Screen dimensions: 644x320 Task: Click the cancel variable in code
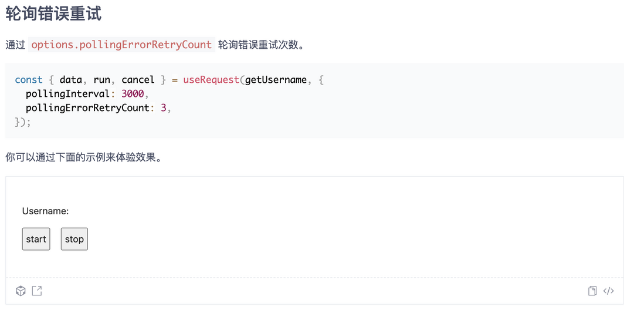click(x=138, y=80)
